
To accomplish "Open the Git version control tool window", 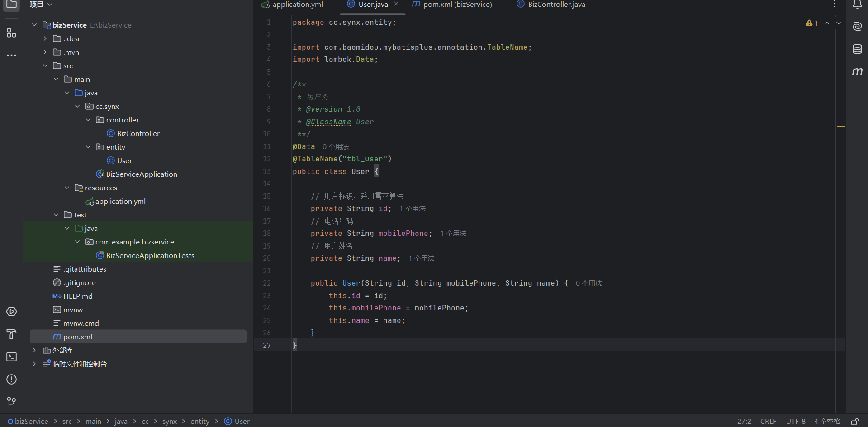I will click(x=11, y=402).
